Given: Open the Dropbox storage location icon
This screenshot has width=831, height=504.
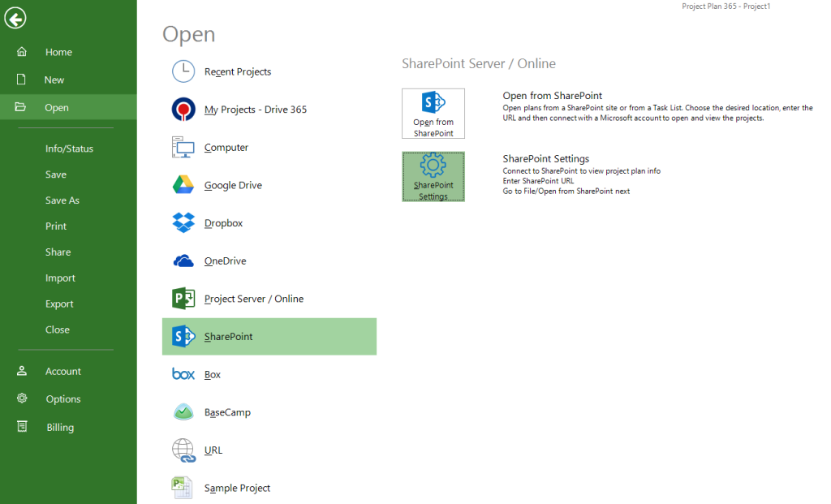Looking at the screenshot, I should click(182, 222).
